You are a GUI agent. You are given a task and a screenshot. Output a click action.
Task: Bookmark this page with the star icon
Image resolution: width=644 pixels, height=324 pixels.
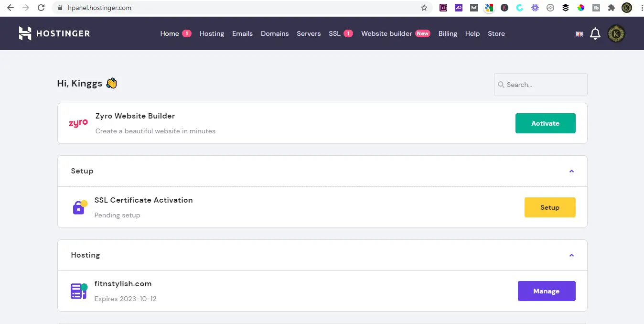(x=424, y=8)
